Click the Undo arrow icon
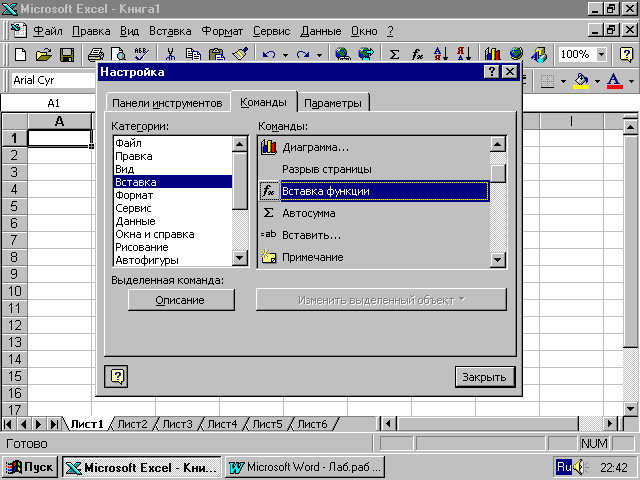 (269, 54)
